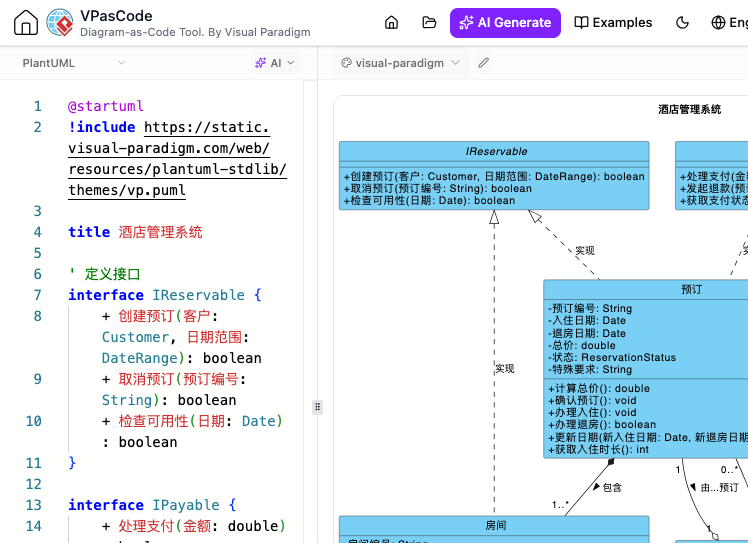Click 取消预订 method in IReservable box
748x543 pixels.
point(437,188)
